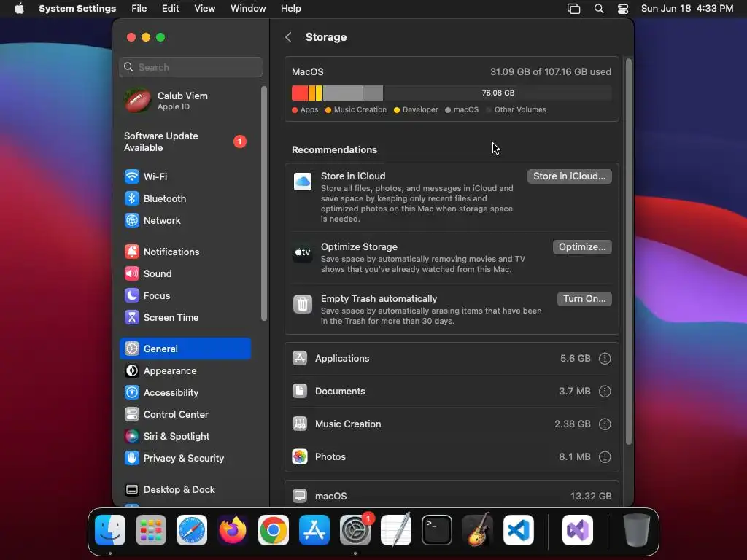
Task: Click the macOS 13.32 GB row
Action: pos(452,496)
